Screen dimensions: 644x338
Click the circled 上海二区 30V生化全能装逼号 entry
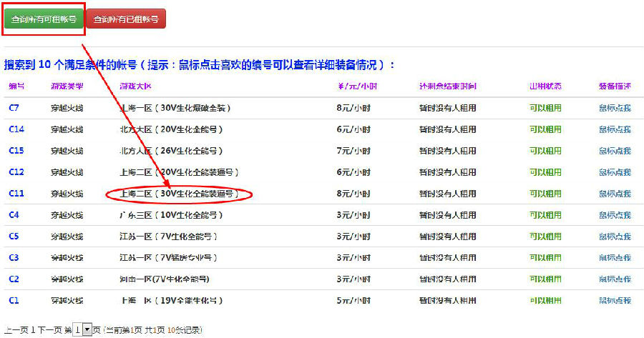pyautogui.click(x=179, y=194)
